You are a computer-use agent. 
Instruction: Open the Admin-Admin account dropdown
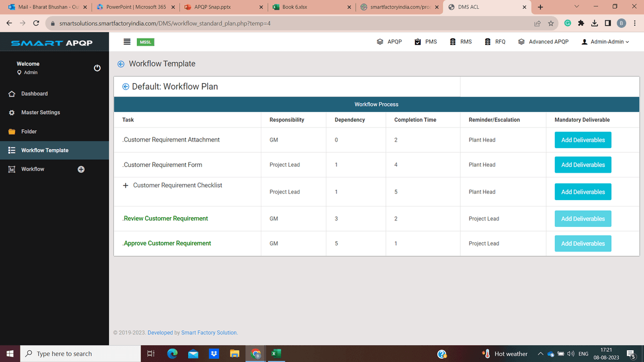(605, 41)
